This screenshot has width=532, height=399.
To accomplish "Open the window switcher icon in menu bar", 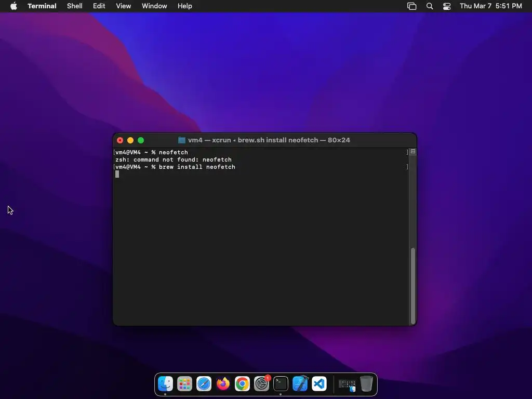I will 411,6.
